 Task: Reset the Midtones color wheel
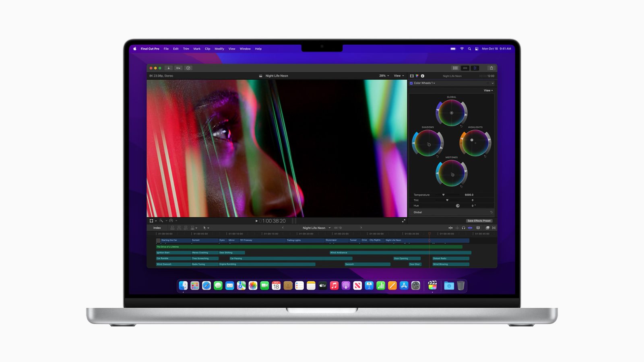[x=461, y=186]
